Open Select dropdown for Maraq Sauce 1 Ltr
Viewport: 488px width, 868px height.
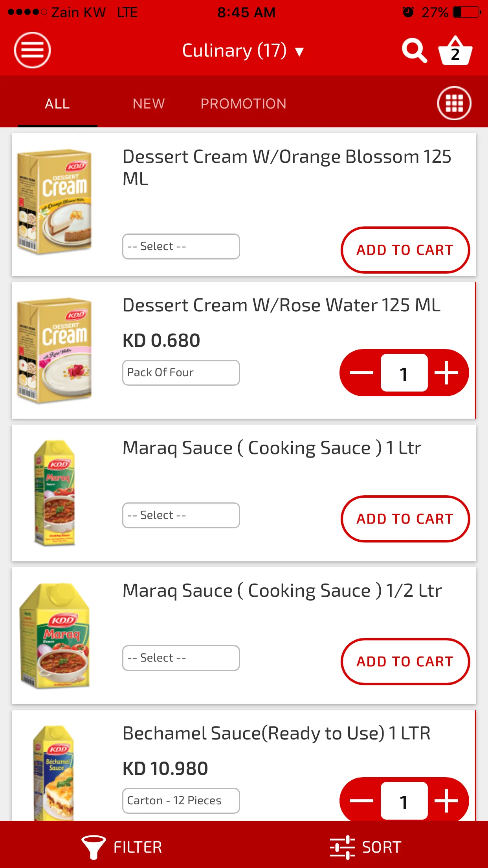coord(181,515)
